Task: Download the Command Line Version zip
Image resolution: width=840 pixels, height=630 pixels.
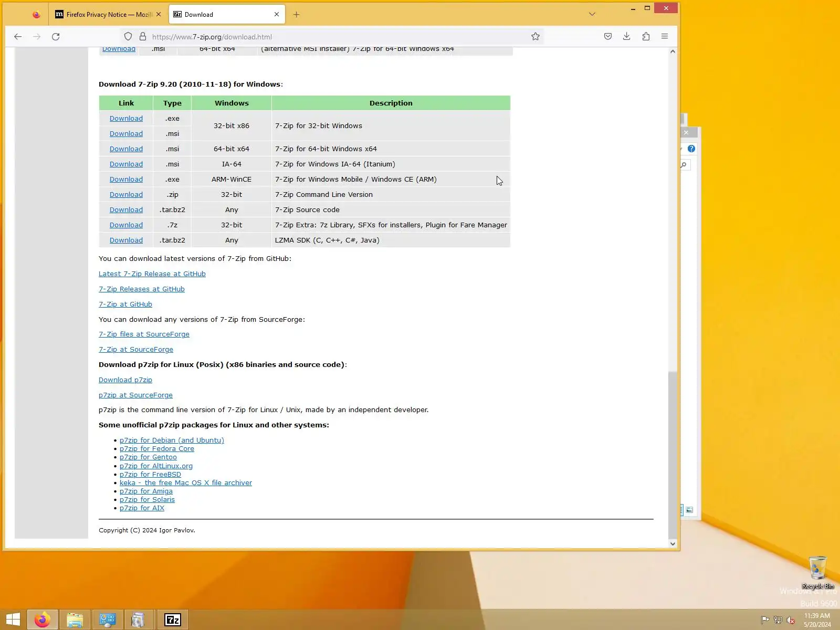Action: [x=126, y=195]
